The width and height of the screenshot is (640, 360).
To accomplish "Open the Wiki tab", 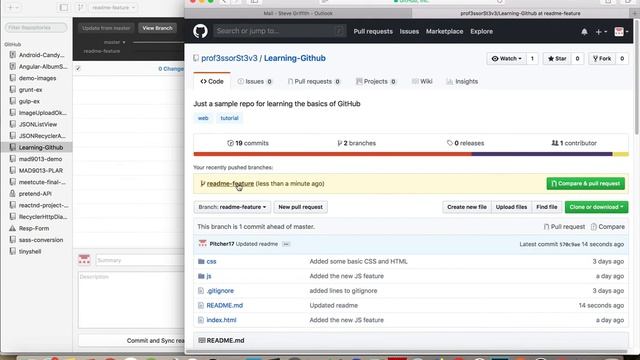I will pos(422,82).
